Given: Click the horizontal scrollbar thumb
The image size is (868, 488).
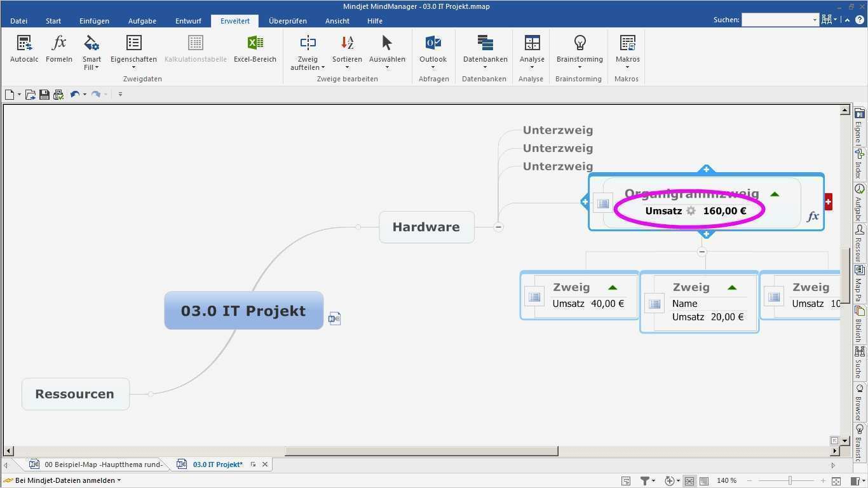Looking at the screenshot, I should [421, 451].
